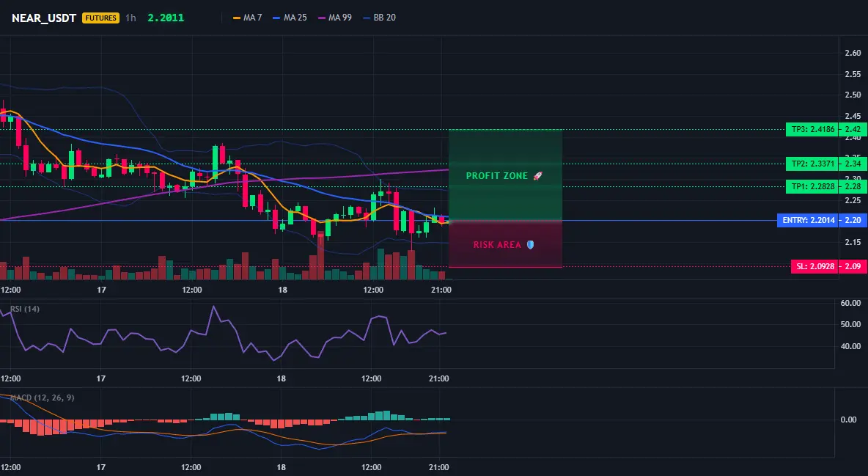The width and height of the screenshot is (868, 476).
Task: Click the 2.09 axis tag beside SL
Action: tap(853, 266)
